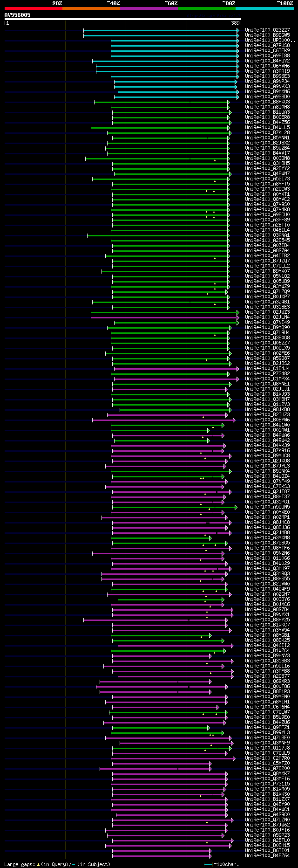Click the =100char. scale legend
Viewport: 298px width, 868px height.
point(222,864)
